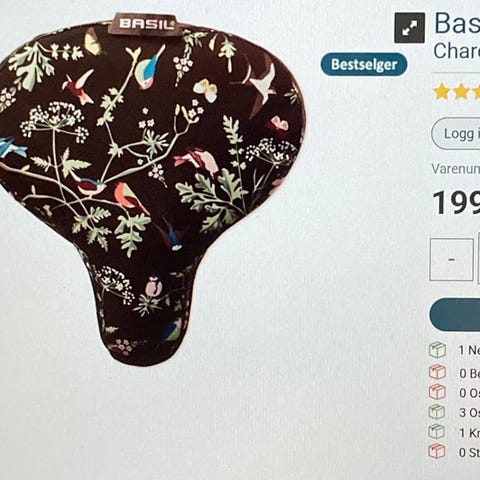
Task: Click the red box icon beside 0 St
Action: pyautogui.click(x=437, y=451)
